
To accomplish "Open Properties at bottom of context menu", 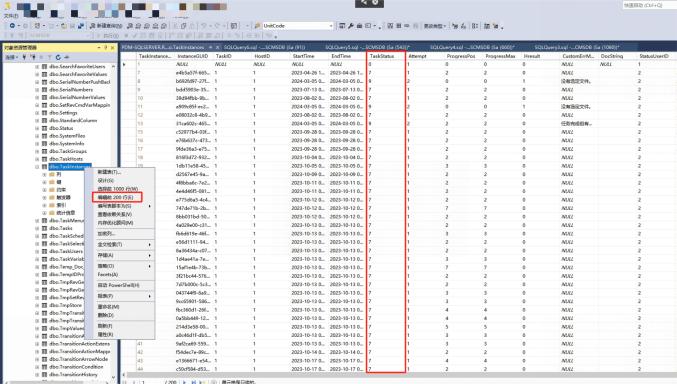I will 105,334.
